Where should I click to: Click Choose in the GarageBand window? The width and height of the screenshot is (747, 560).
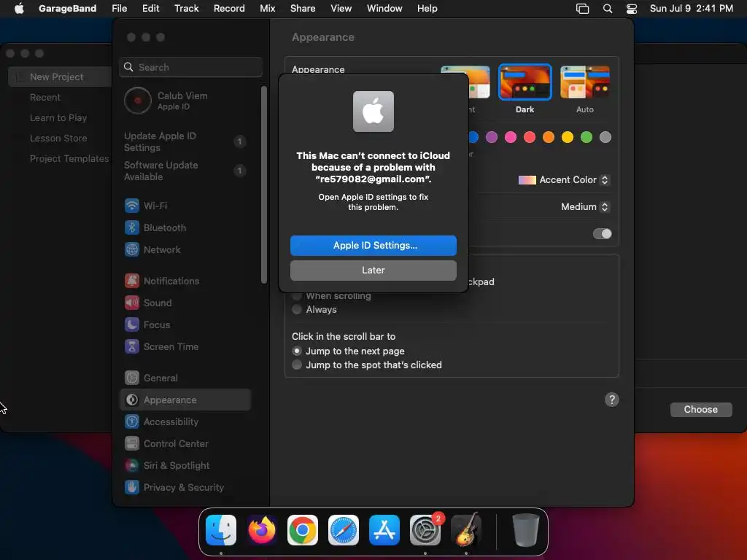click(x=700, y=410)
